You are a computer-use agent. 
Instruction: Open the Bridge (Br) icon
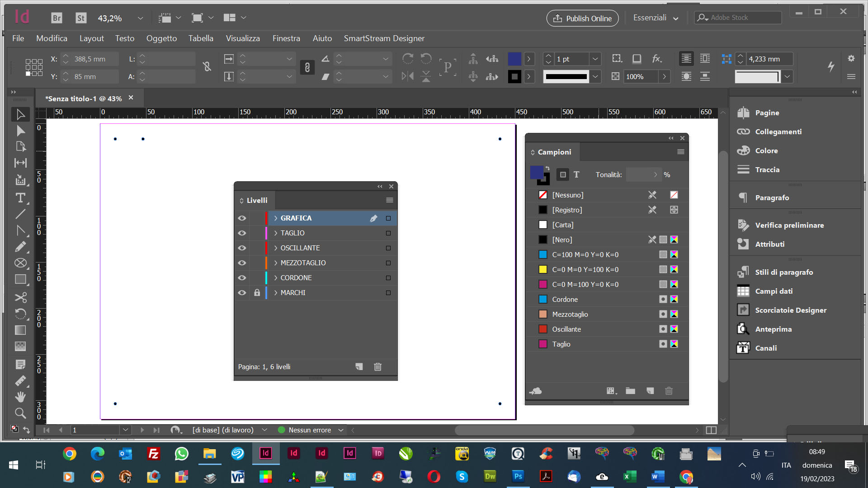(x=57, y=18)
